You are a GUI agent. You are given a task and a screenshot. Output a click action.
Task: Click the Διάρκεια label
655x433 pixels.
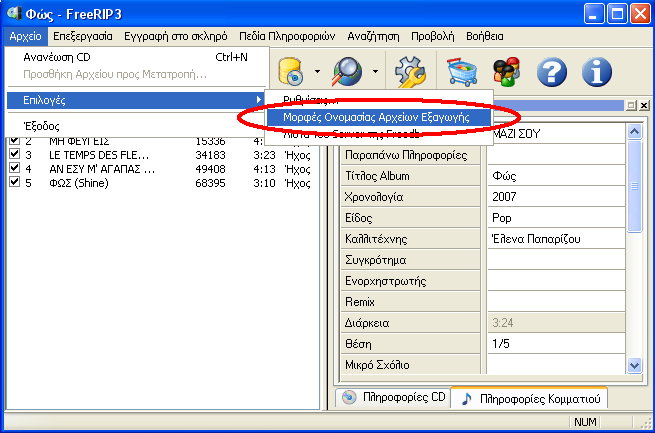click(367, 323)
